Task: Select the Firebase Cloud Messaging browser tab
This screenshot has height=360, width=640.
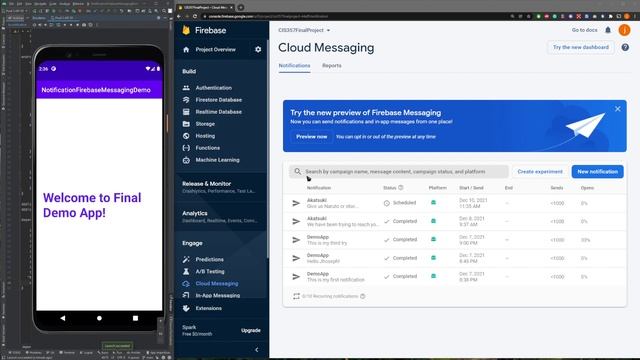Action: point(205,7)
